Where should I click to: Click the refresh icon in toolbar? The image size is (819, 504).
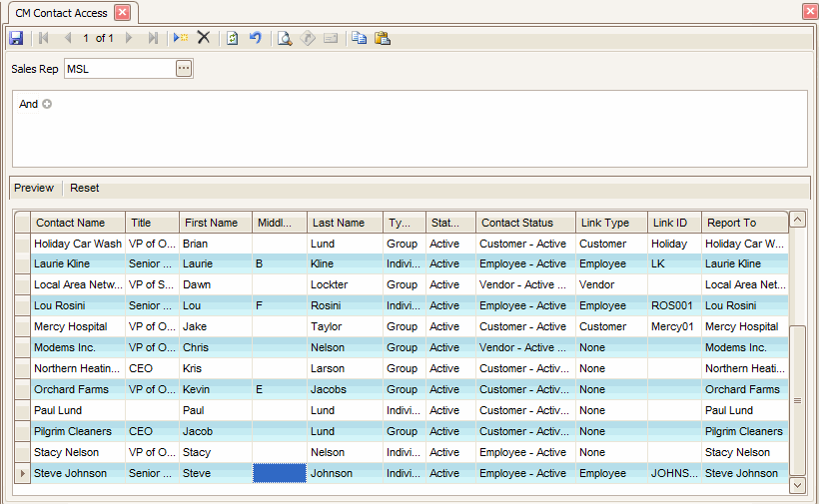pyautogui.click(x=232, y=38)
